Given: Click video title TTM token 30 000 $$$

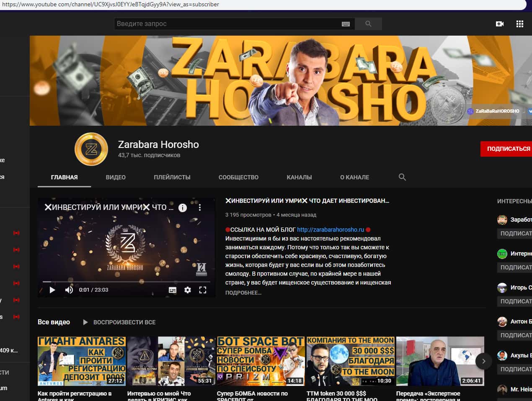Looking at the screenshot, I should (342, 396).
